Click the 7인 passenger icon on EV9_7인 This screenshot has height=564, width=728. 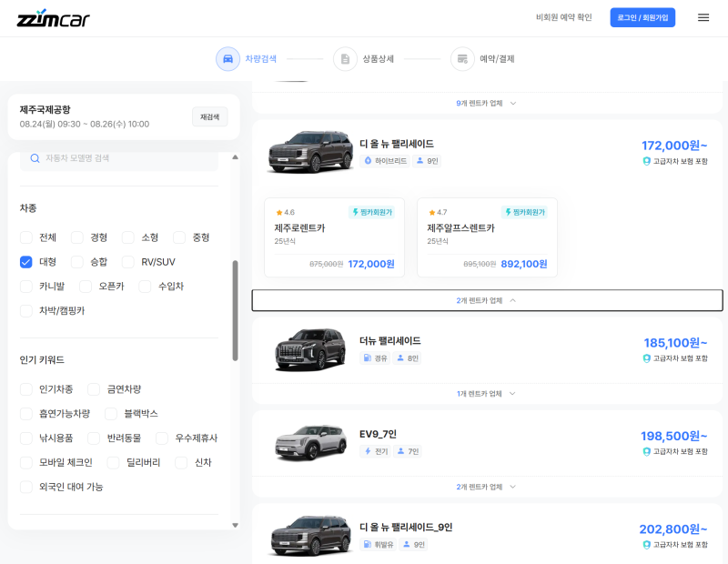(x=400, y=450)
